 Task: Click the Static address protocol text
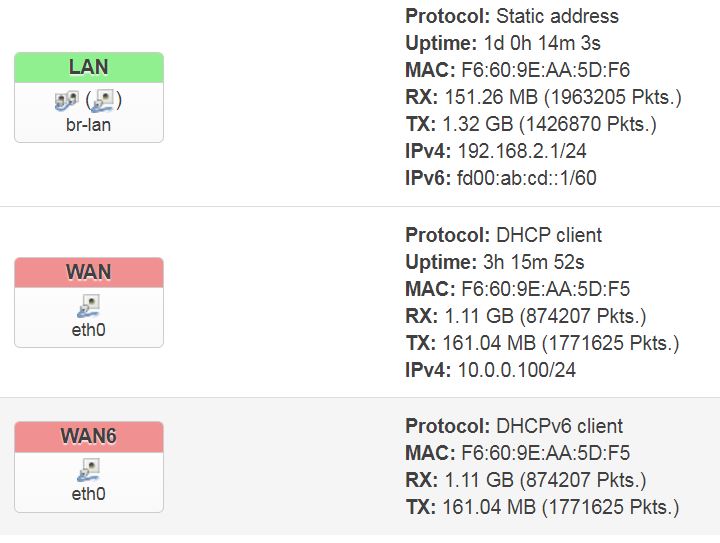coord(557,16)
